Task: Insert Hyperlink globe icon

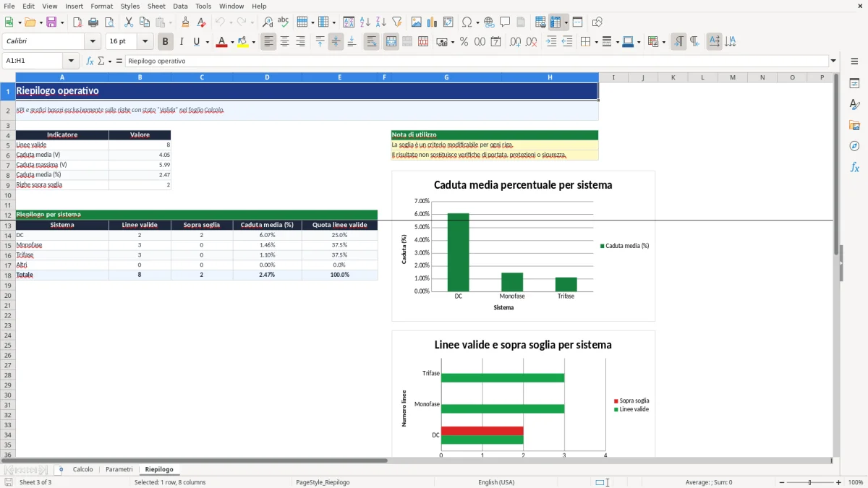Action: pyautogui.click(x=490, y=22)
